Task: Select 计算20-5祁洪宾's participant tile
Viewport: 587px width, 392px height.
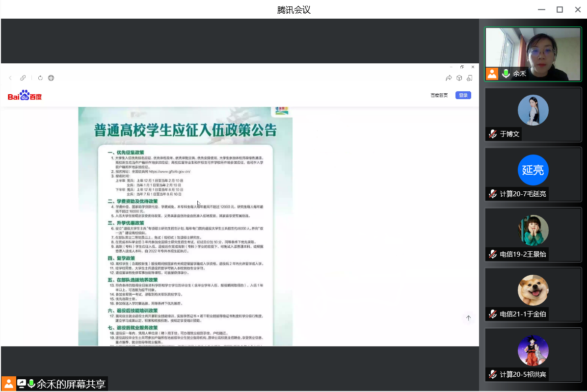Action: (x=533, y=354)
